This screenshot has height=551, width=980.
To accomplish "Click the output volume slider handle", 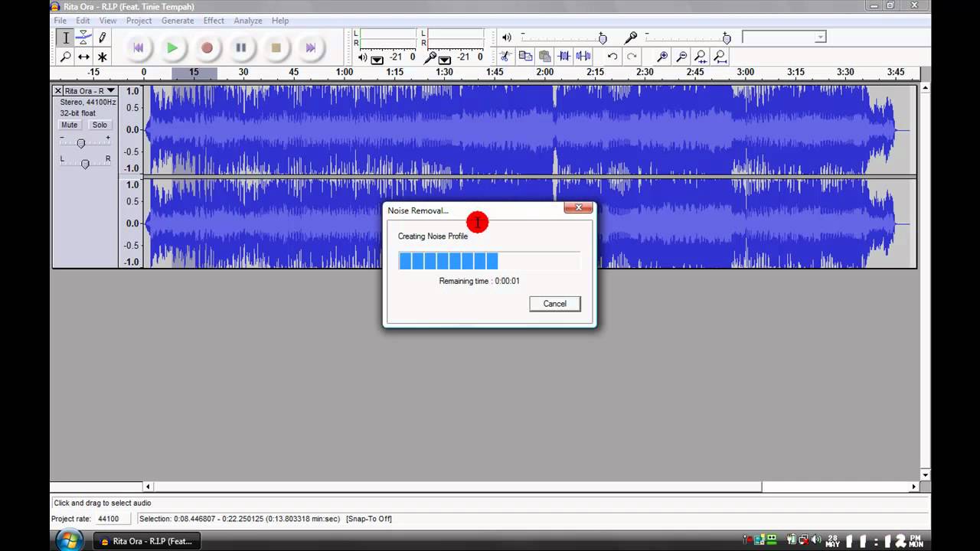I will [x=603, y=39].
